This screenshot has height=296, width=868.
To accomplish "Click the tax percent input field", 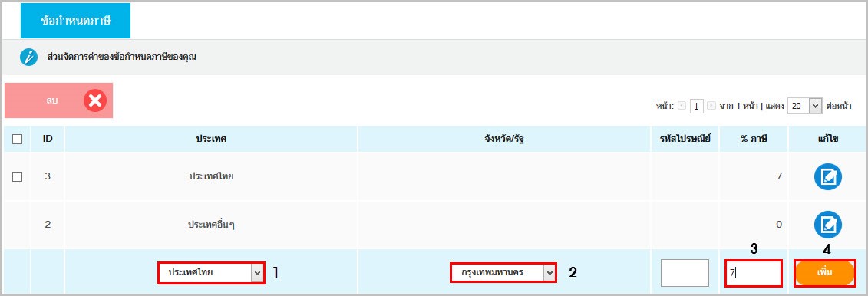I will (753, 273).
